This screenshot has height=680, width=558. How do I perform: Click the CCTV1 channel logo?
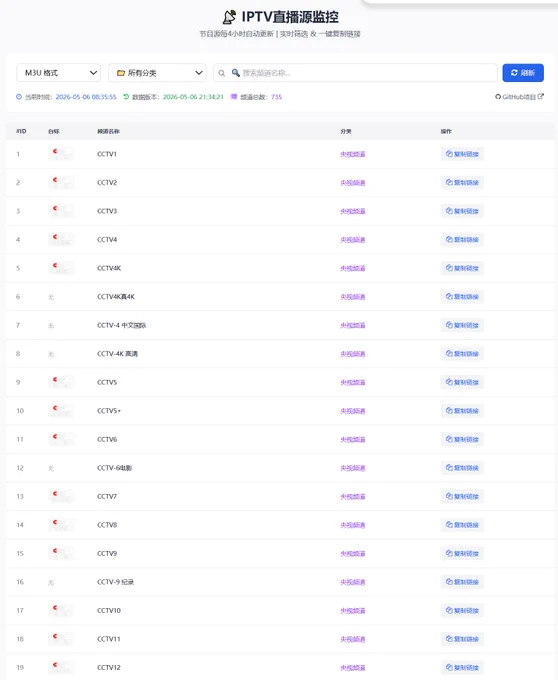(x=61, y=154)
